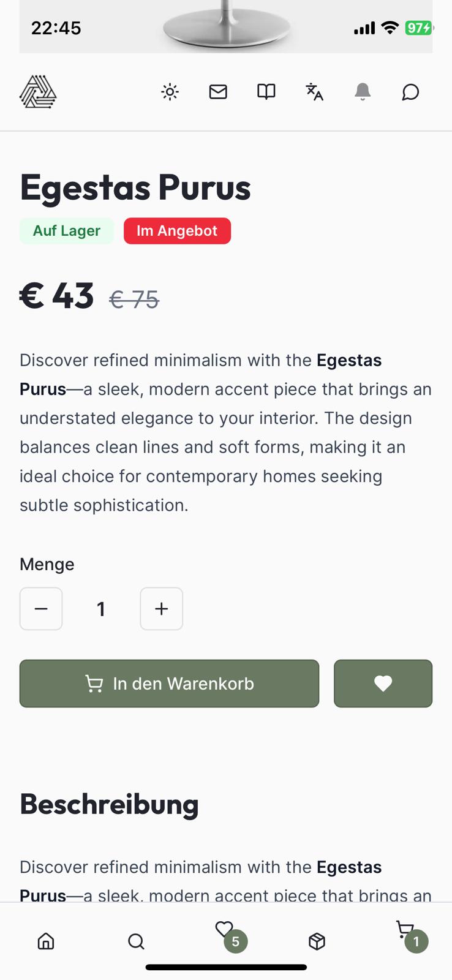Image resolution: width=452 pixels, height=980 pixels.
Task: Open the language translation selector
Action: pos(314,92)
